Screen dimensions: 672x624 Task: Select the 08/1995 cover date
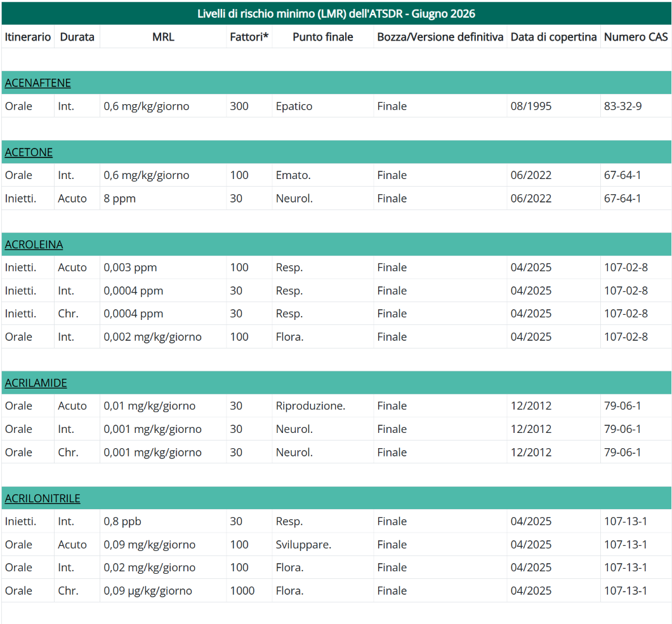pos(531,106)
